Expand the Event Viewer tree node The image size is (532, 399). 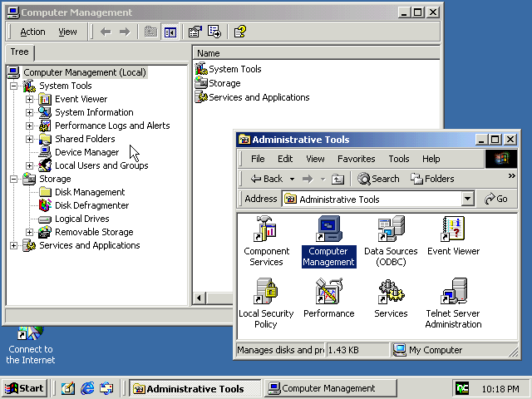[30, 99]
